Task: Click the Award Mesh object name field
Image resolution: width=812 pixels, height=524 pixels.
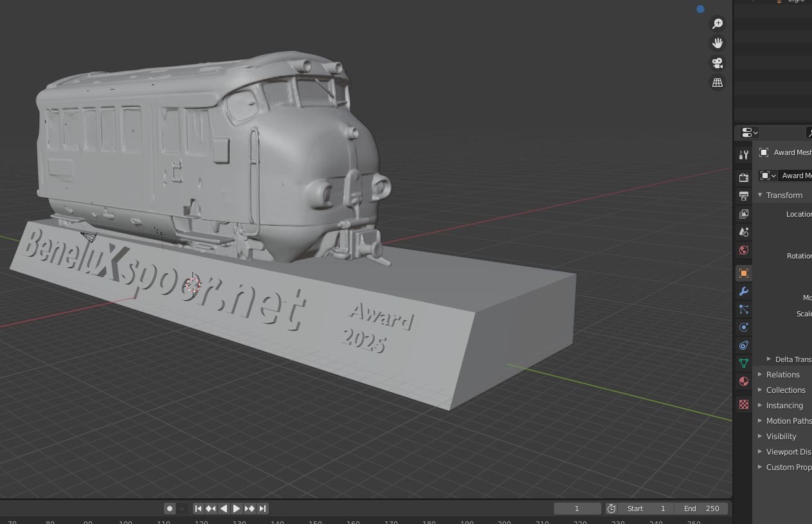Action: [x=795, y=176]
